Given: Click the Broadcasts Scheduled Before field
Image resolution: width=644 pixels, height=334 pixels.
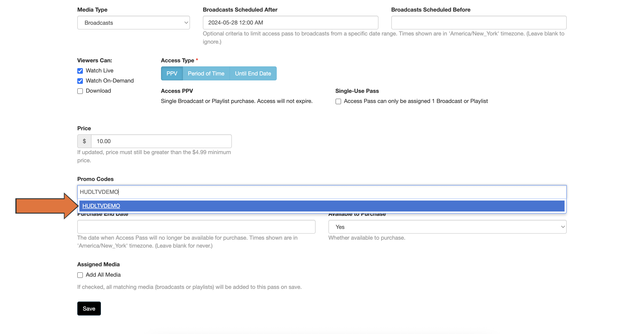Looking at the screenshot, I should pyautogui.click(x=478, y=23).
